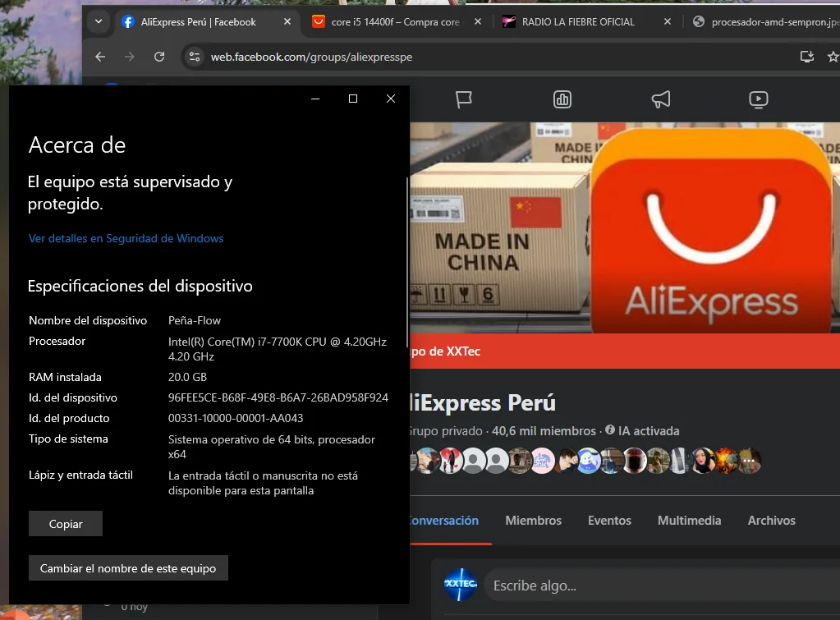Open site information icon in address bar
The width and height of the screenshot is (840, 620).
point(195,57)
